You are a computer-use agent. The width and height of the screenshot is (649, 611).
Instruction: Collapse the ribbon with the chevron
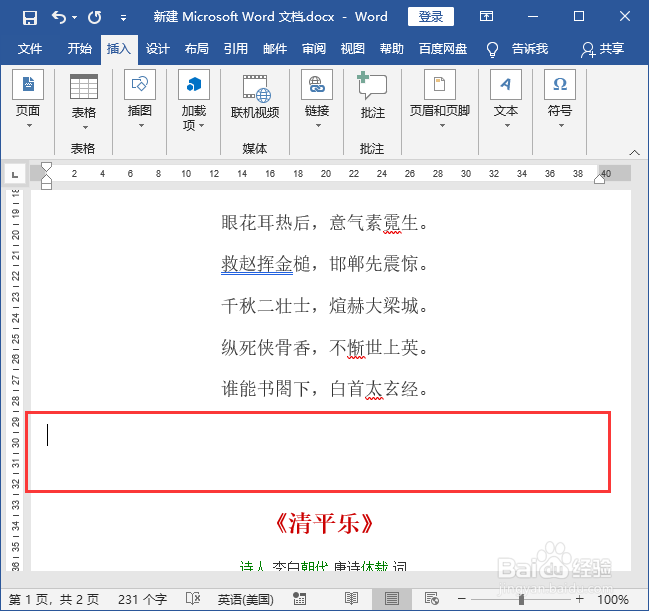point(635,152)
